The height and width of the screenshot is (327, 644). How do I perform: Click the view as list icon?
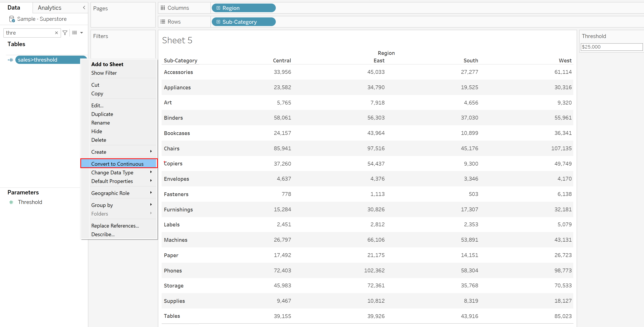(x=74, y=33)
